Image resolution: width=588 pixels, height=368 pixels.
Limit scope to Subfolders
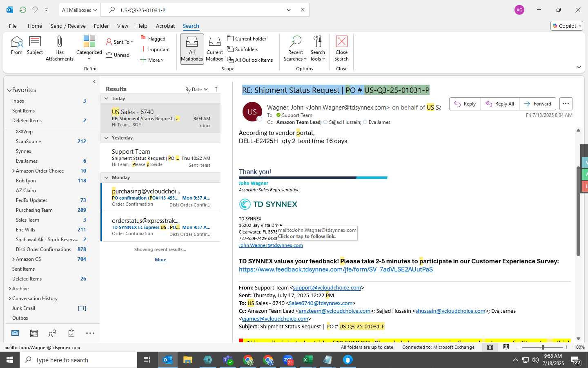[243, 49]
